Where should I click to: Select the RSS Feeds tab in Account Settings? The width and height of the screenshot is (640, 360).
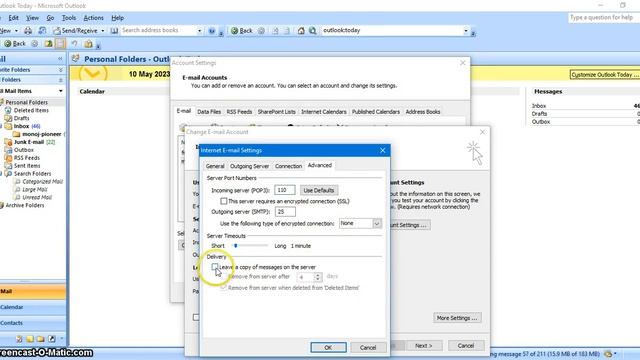point(239,112)
